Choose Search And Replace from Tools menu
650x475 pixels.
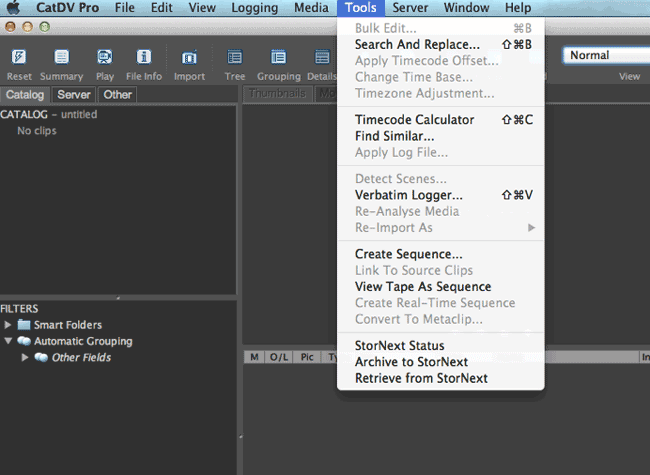[417, 44]
